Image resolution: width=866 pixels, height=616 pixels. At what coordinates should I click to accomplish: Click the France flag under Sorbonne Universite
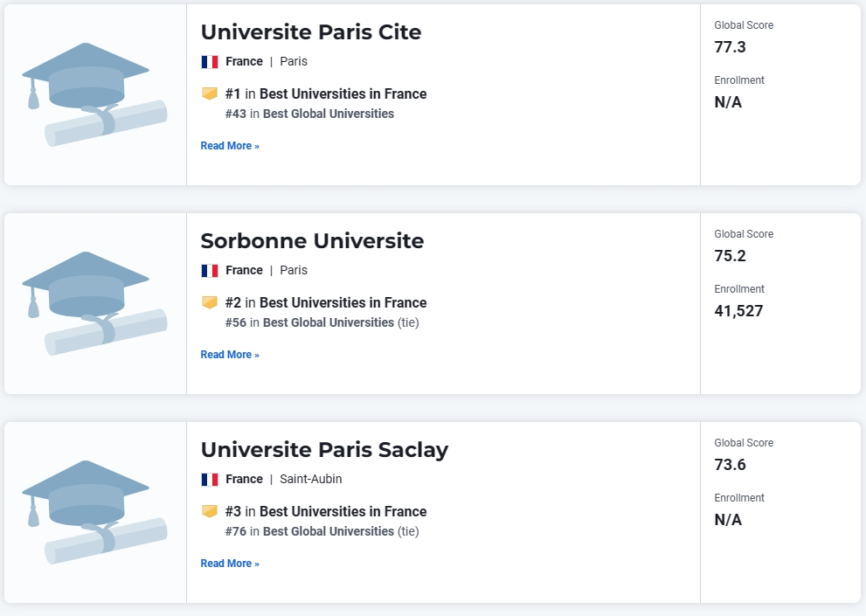(x=210, y=271)
